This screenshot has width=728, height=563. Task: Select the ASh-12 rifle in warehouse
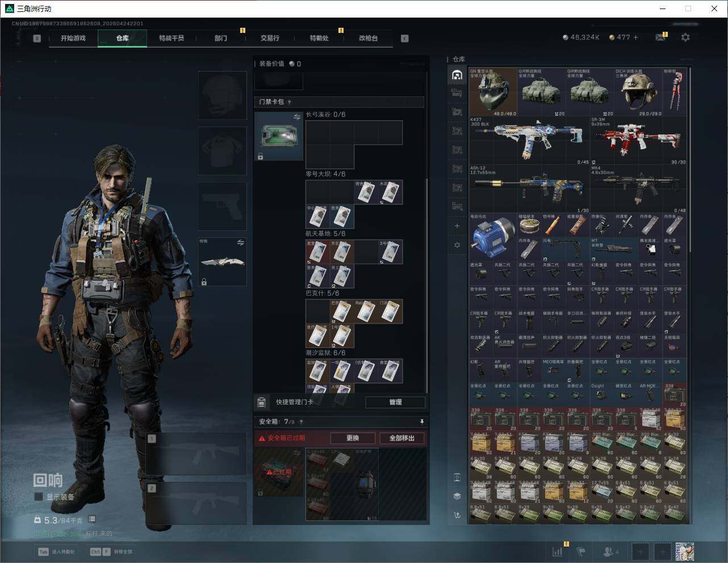point(529,189)
